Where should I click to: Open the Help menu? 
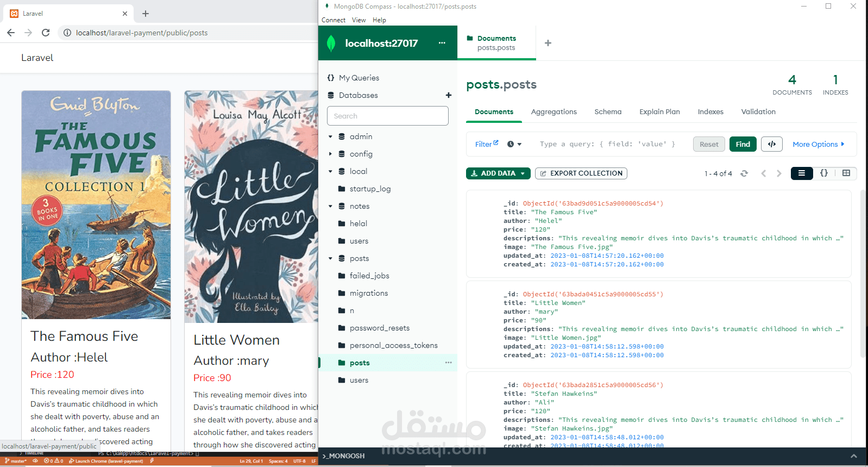(x=379, y=20)
